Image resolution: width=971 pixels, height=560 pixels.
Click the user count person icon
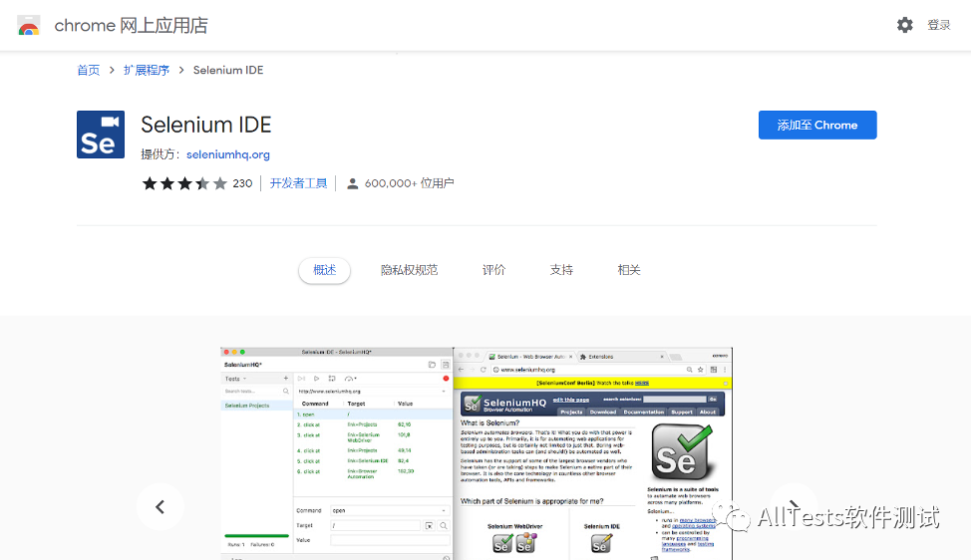[x=352, y=183]
